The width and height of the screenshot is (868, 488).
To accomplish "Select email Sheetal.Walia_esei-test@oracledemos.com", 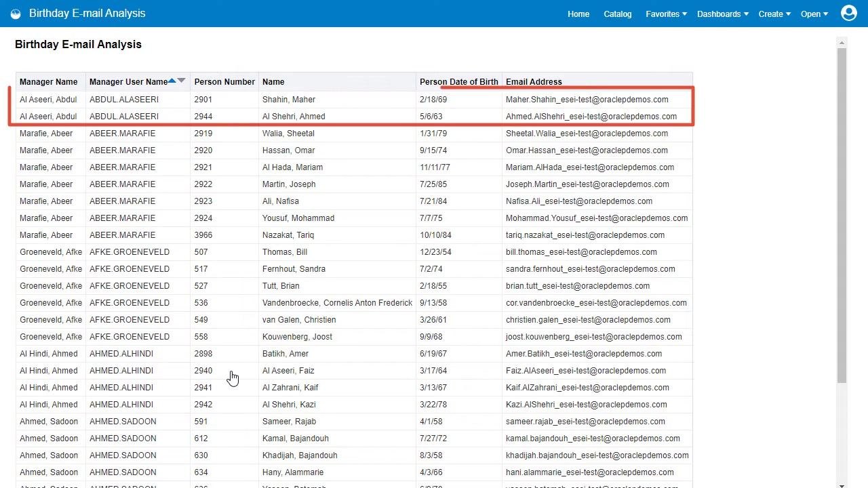I will pos(587,134).
